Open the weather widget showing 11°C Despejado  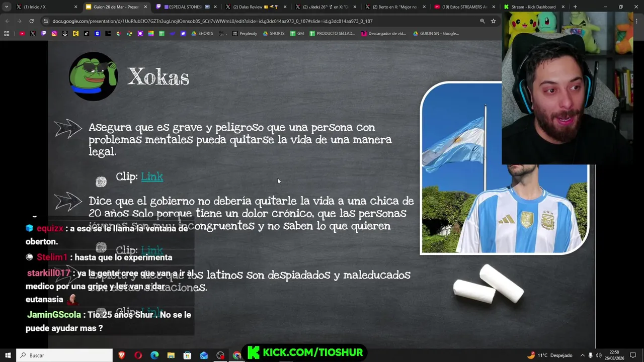pos(549,355)
